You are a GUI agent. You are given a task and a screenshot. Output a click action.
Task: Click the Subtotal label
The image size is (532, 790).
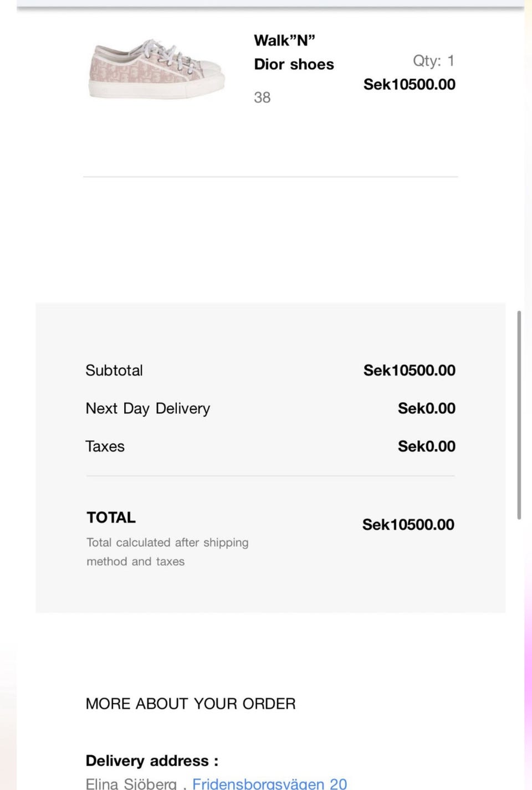click(x=114, y=370)
